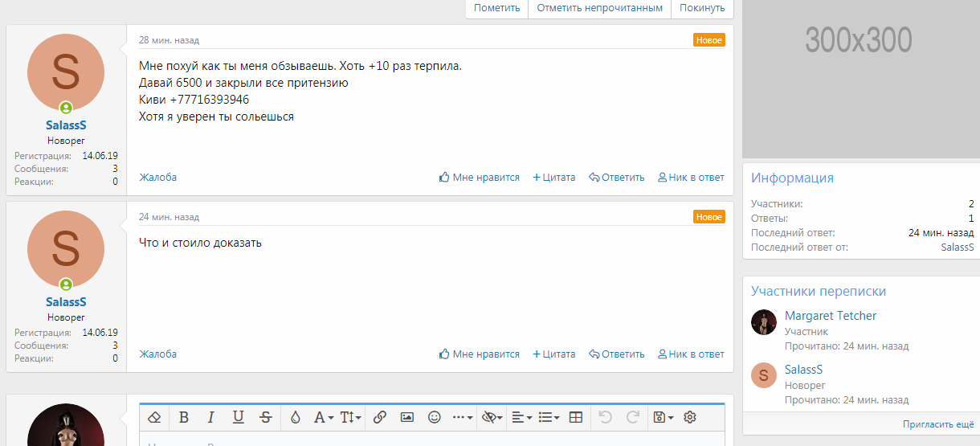980x446 pixels.
Task: Click the undo arrow in editor
Action: click(x=606, y=417)
